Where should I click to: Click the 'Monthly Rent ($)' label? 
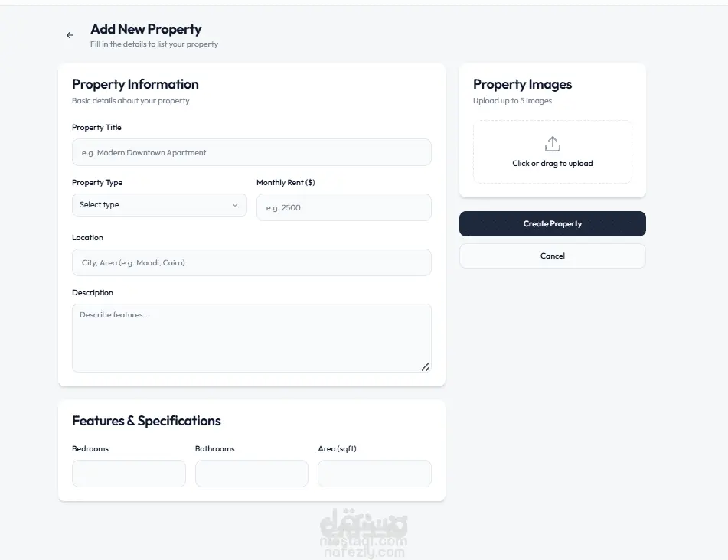[286, 183]
